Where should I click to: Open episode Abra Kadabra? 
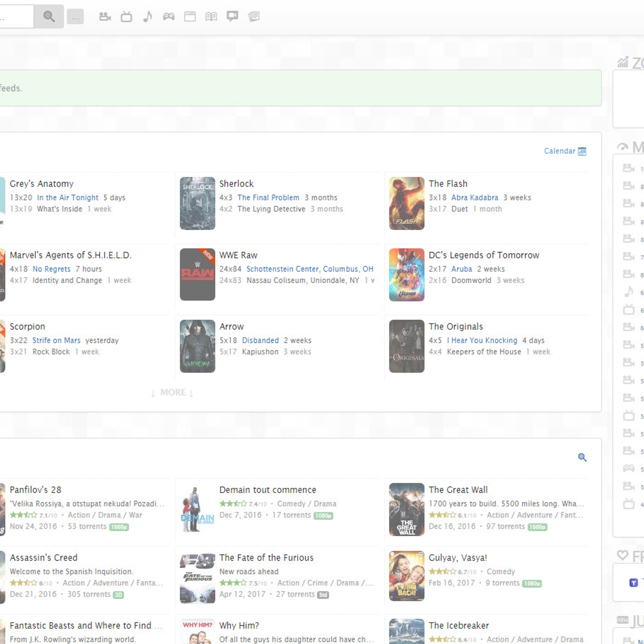pyautogui.click(x=475, y=198)
